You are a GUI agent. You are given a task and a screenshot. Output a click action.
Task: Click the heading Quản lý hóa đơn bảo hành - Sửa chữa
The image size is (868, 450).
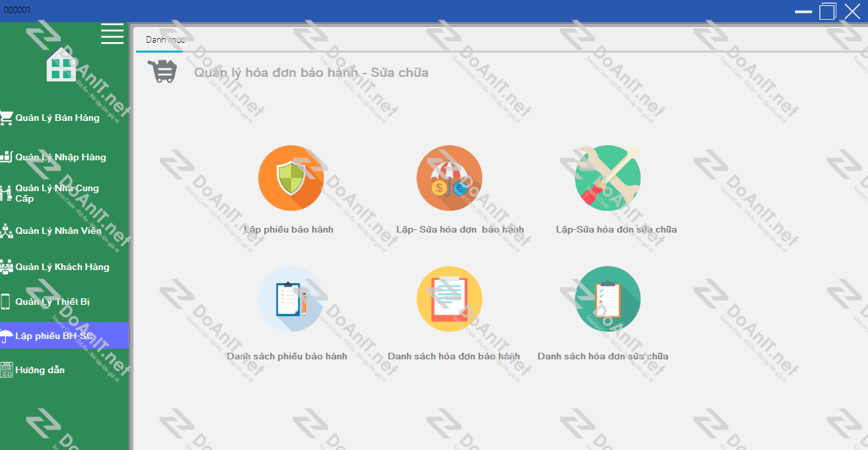coord(311,72)
